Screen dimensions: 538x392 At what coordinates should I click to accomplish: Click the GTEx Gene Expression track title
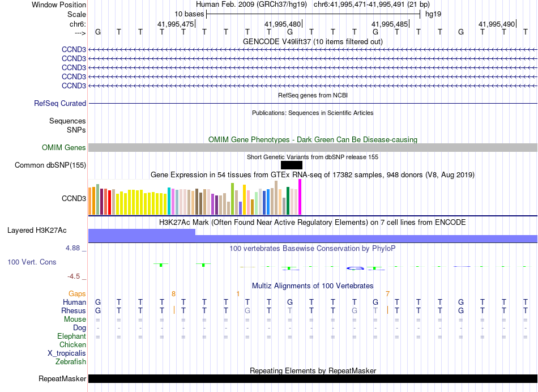[313, 174]
